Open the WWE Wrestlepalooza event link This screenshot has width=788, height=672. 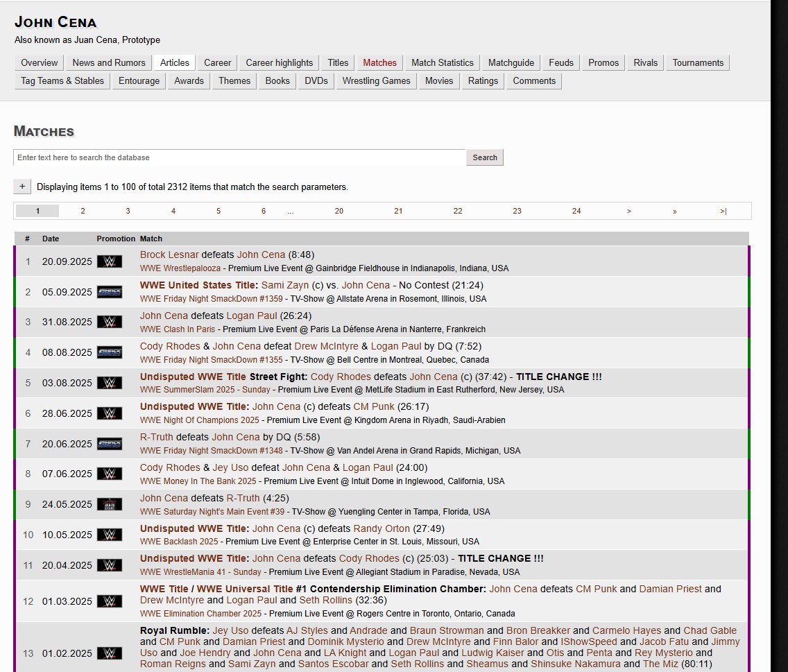click(x=180, y=268)
